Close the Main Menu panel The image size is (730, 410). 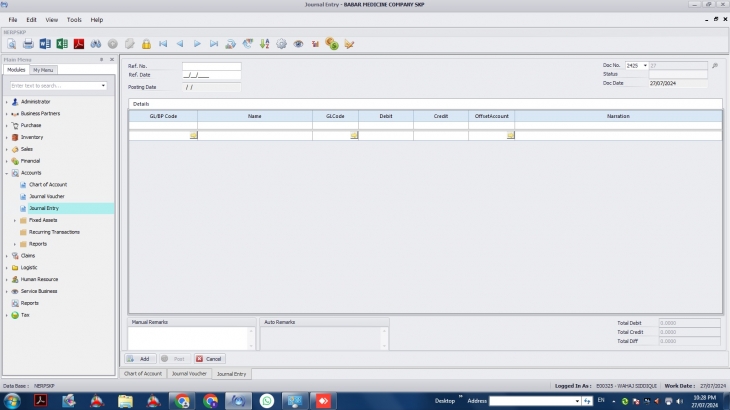[112, 60]
